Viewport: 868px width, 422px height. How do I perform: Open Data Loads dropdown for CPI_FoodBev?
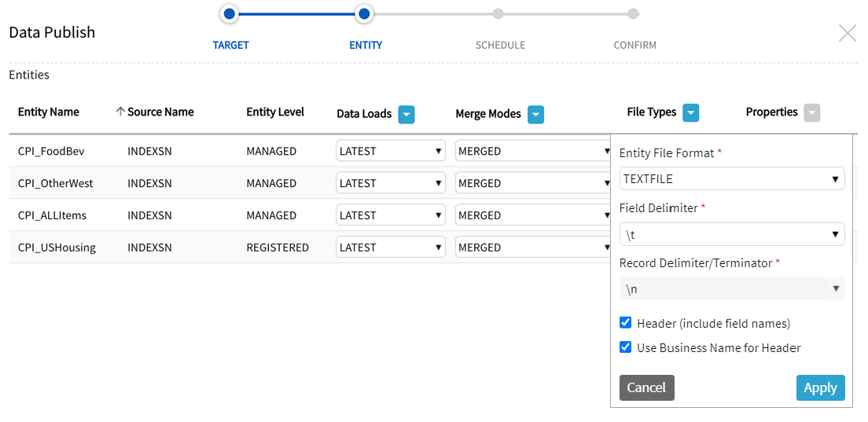coord(390,151)
